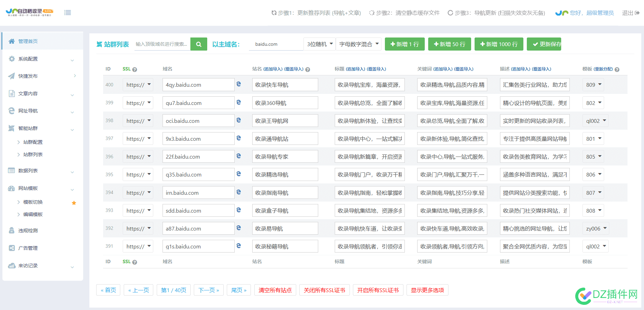The height and width of the screenshot is (310, 644).
Task: Expand 来访记录 sidebar menu
Action: tap(43, 266)
